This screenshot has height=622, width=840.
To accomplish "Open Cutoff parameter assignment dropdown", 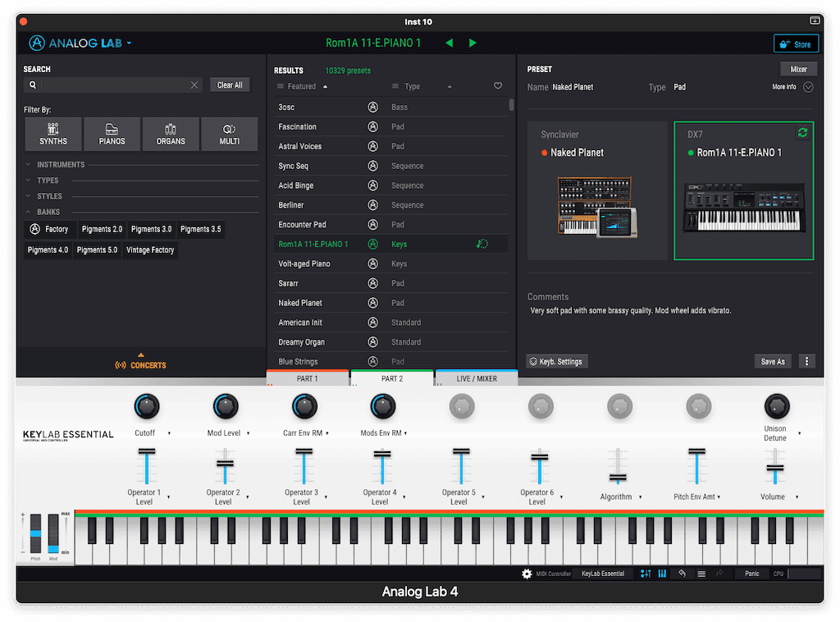I will pyautogui.click(x=169, y=433).
